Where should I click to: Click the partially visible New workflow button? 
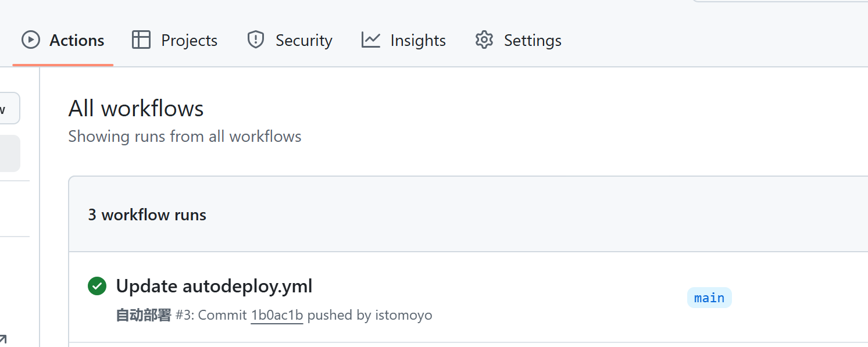[9, 109]
